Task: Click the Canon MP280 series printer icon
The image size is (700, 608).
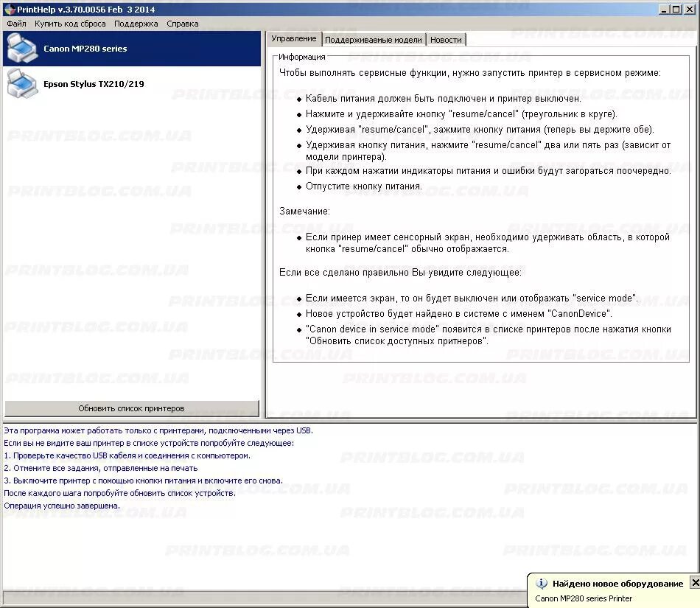Action: coord(22,49)
